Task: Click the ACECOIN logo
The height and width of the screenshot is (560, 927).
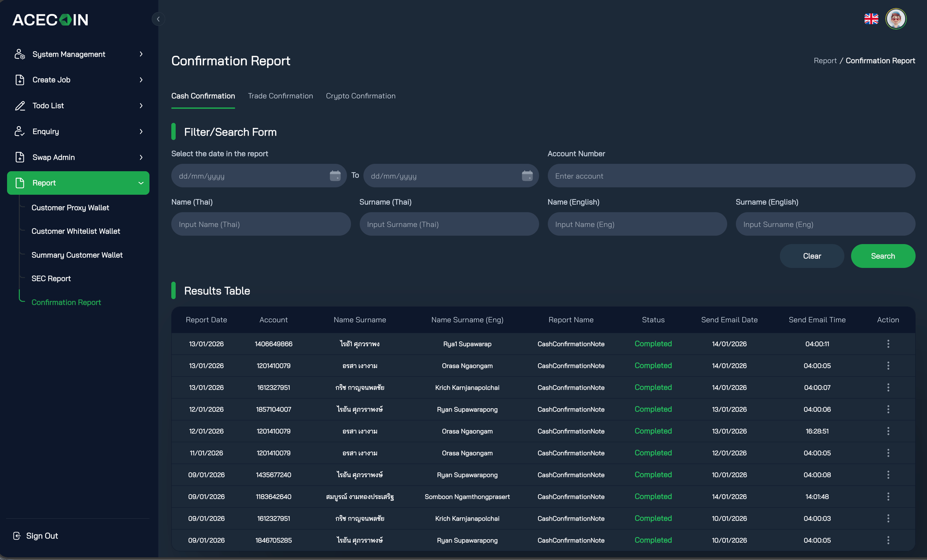Action: 50,19
